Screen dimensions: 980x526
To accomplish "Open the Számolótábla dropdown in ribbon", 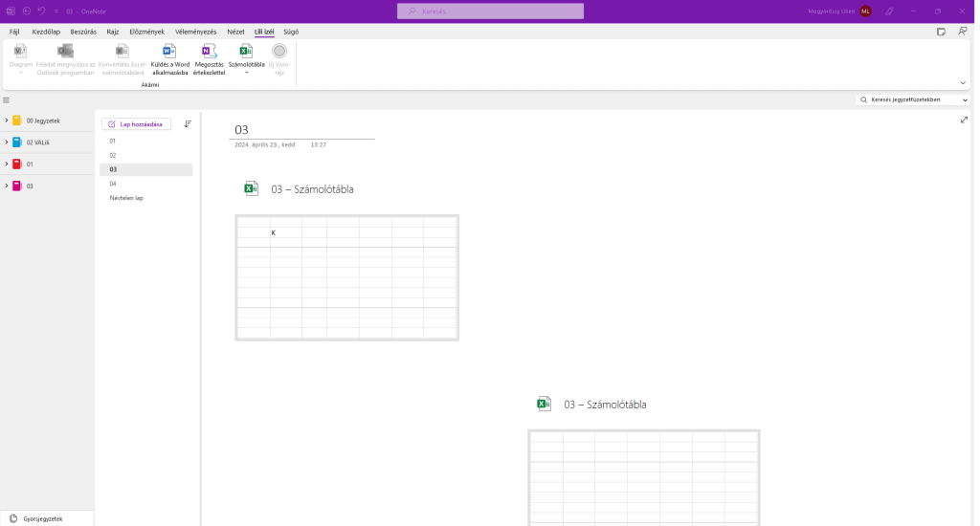I will click(246, 72).
